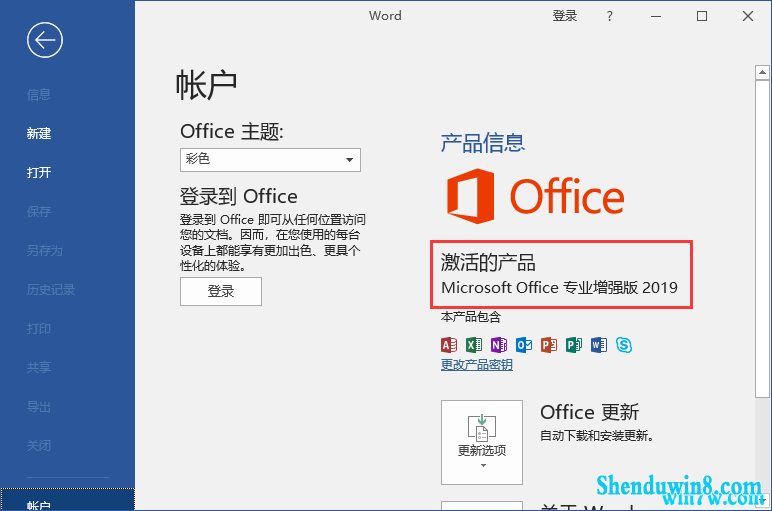Open the 信息 menu item
The height and width of the screenshot is (511, 772).
pyautogui.click(x=39, y=95)
